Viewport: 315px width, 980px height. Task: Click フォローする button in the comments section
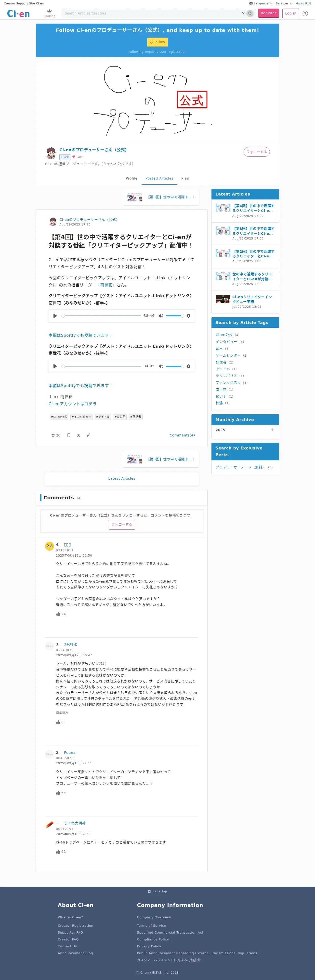pyautogui.click(x=122, y=525)
